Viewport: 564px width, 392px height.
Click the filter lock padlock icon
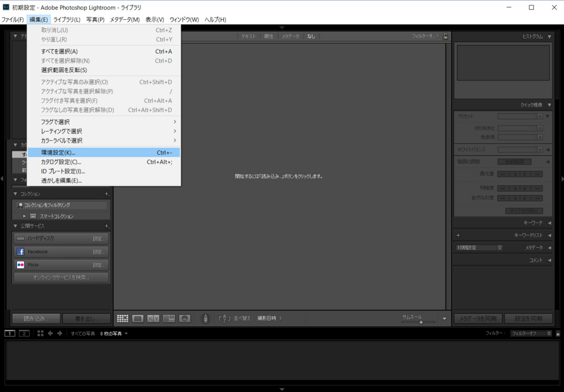click(445, 36)
